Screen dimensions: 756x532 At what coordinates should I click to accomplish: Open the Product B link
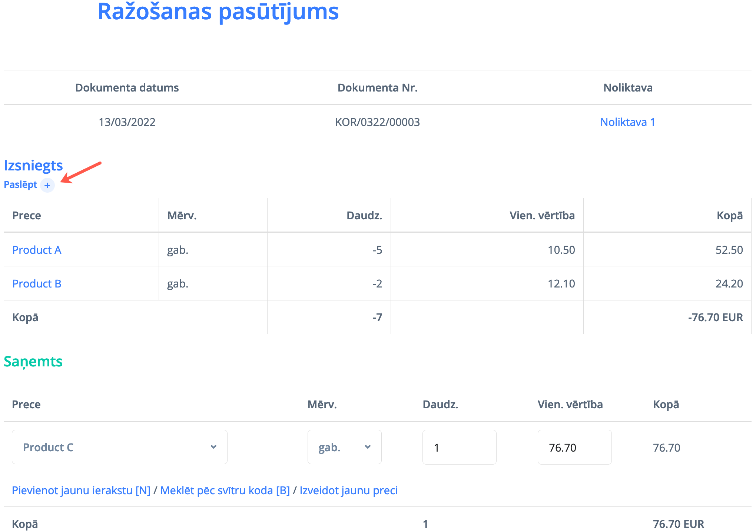click(x=37, y=284)
